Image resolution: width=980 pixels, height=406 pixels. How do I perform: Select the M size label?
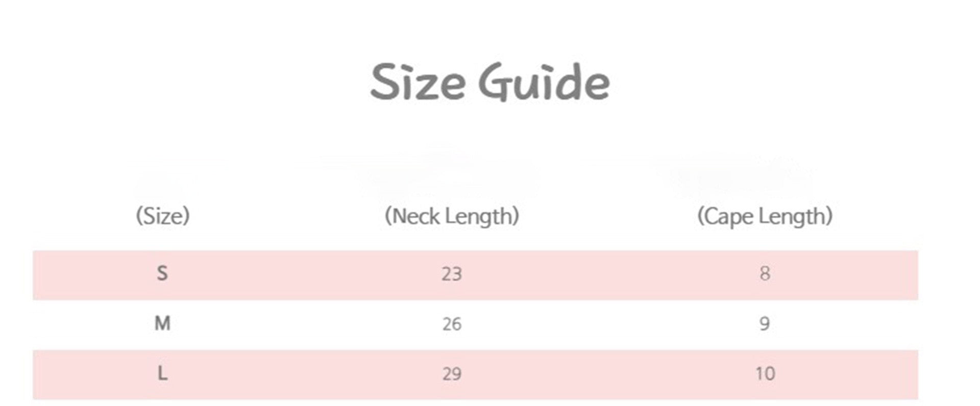[162, 323]
